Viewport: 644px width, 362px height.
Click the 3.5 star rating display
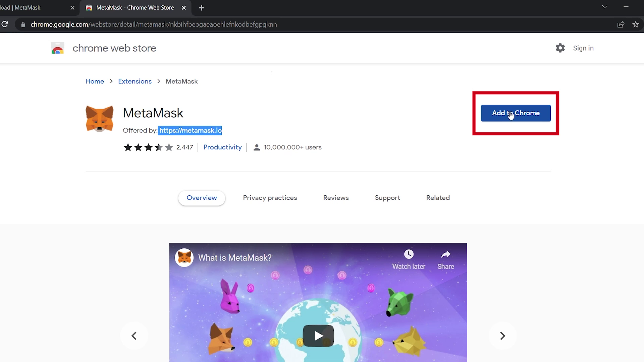tap(148, 147)
